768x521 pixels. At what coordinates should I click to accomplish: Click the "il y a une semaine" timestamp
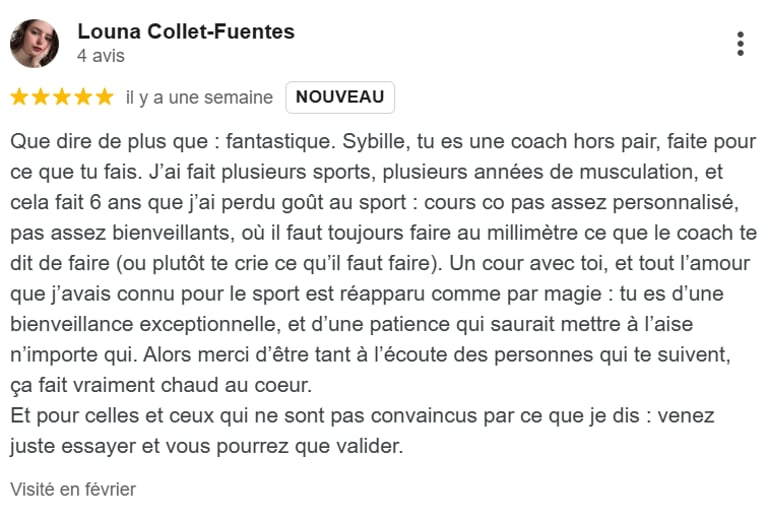coord(199,97)
